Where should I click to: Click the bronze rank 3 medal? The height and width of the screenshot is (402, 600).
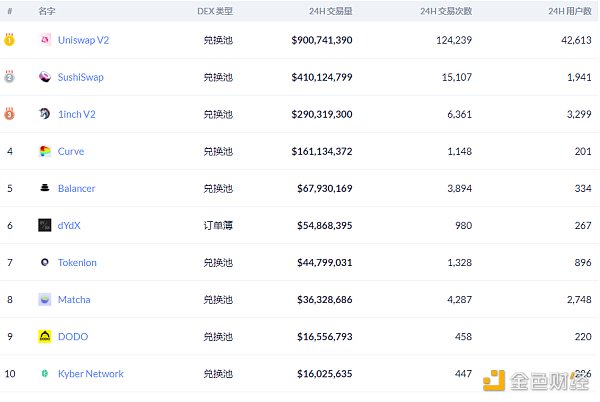(x=9, y=114)
